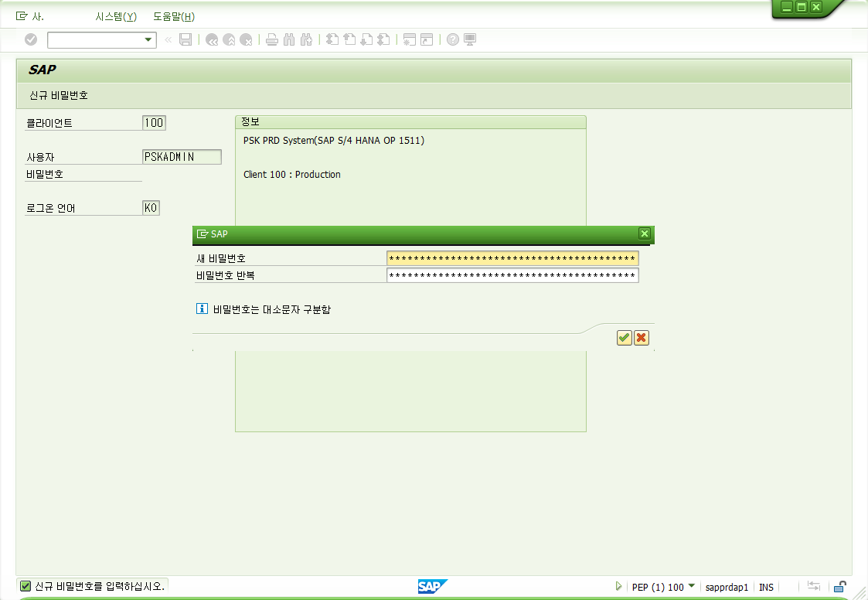This screenshot has width=868, height=600.
Task: Expand status bar with the triangle arrow
Action: coord(618,587)
